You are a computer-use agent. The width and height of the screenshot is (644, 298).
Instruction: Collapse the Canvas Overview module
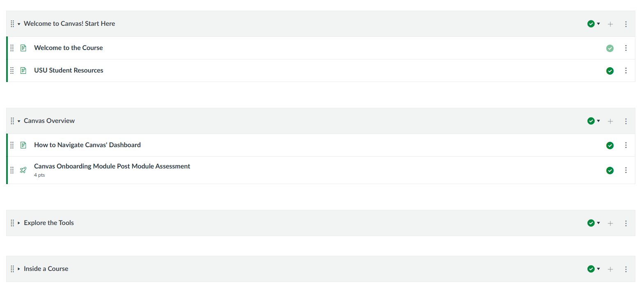point(19,121)
